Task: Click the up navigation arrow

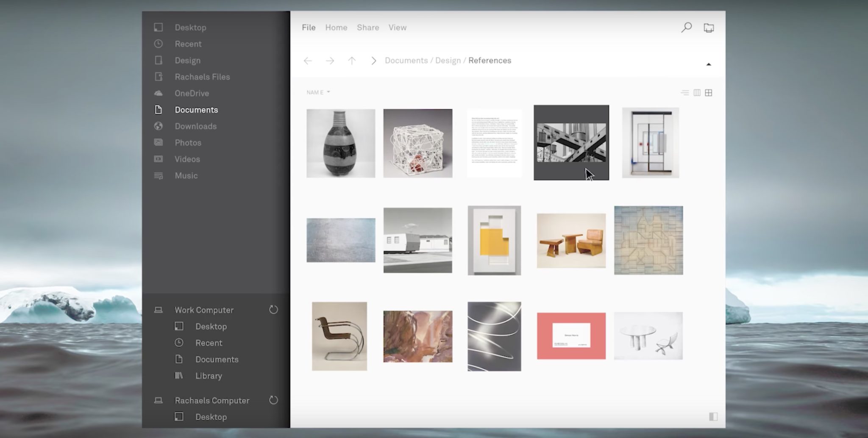Action: point(352,61)
